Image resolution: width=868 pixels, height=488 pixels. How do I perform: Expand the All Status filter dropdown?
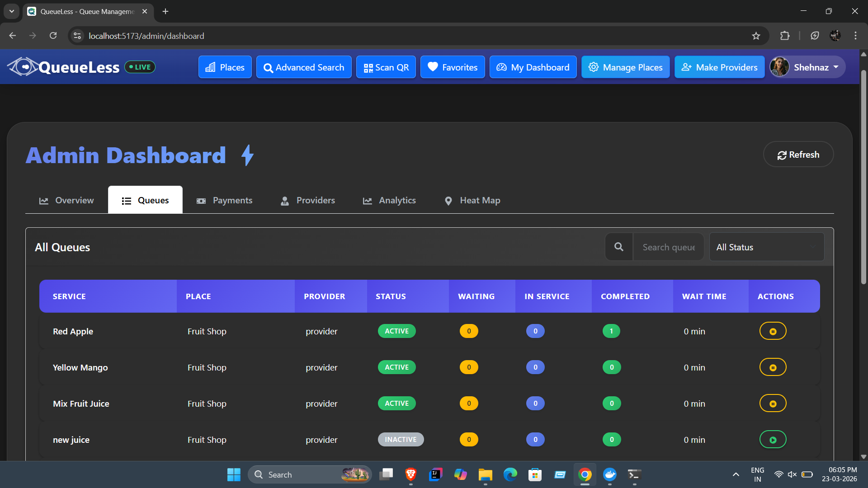click(x=767, y=247)
